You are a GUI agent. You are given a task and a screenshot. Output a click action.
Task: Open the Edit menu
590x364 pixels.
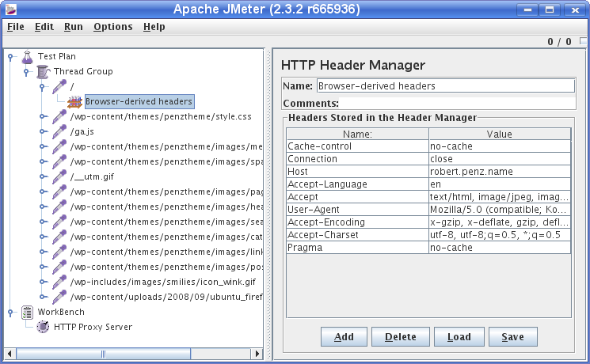pos(44,27)
